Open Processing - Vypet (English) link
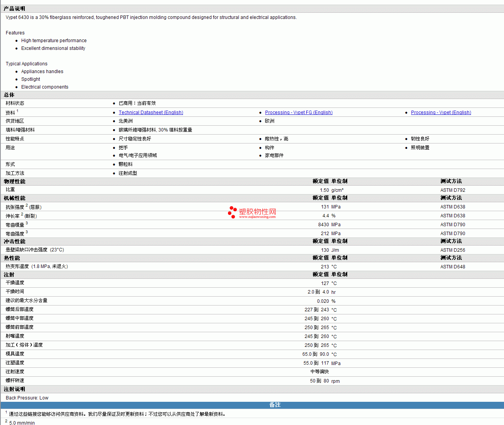This screenshot has height=425, width=504. pos(441,113)
